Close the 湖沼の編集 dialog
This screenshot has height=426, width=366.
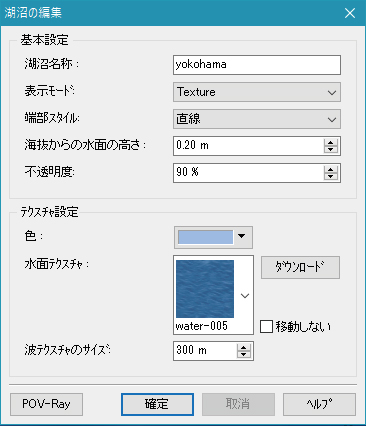[x=350, y=13]
